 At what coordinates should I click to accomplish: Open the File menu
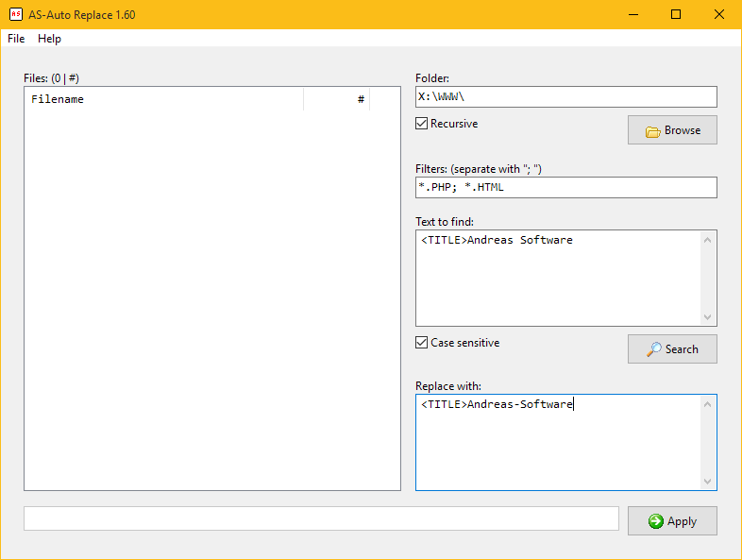pyautogui.click(x=16, y=39)
